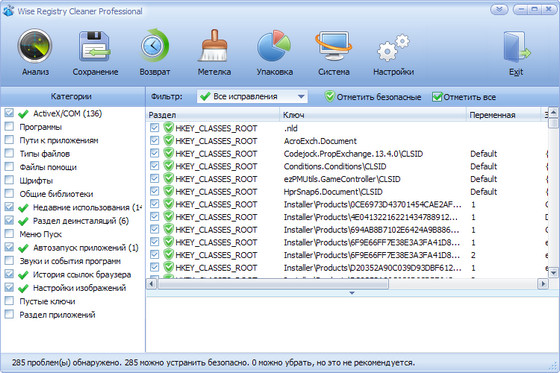This screenshot has width=560, height=373.
Task: Open the Упаковка pie chart icon
Action: point(274,46)
